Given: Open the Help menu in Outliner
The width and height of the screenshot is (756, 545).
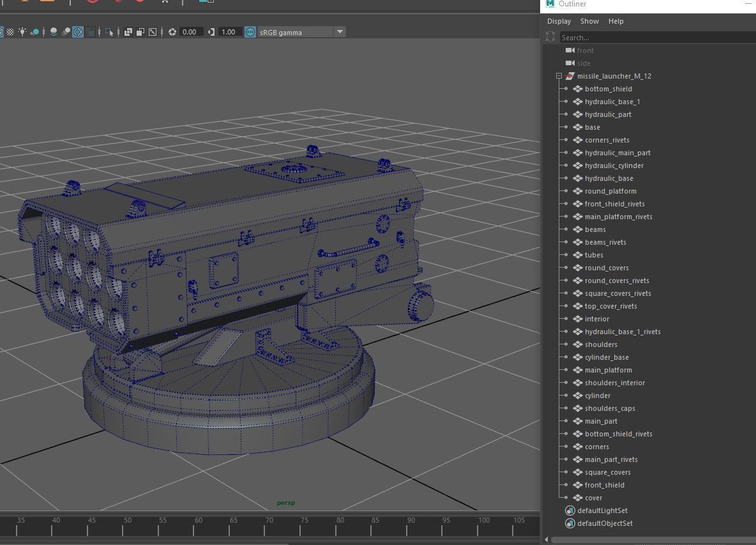Looking at the screenshot, I should pos(616,21).
